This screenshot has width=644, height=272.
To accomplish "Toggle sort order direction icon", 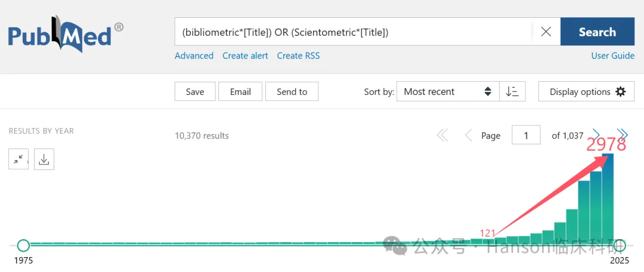I will (x=512, y=92).
